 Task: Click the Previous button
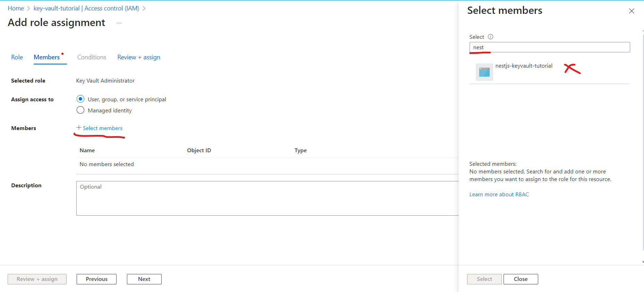tap(96, 279)
